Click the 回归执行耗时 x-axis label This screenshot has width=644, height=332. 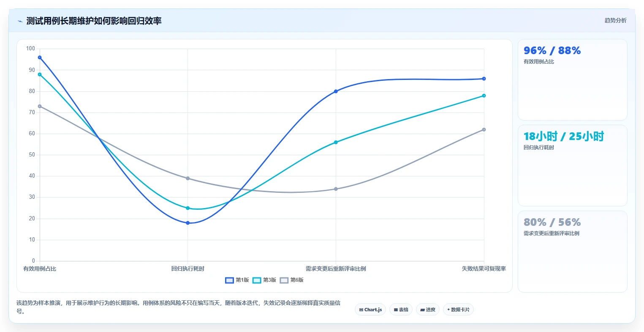click(x=188, y=269)
